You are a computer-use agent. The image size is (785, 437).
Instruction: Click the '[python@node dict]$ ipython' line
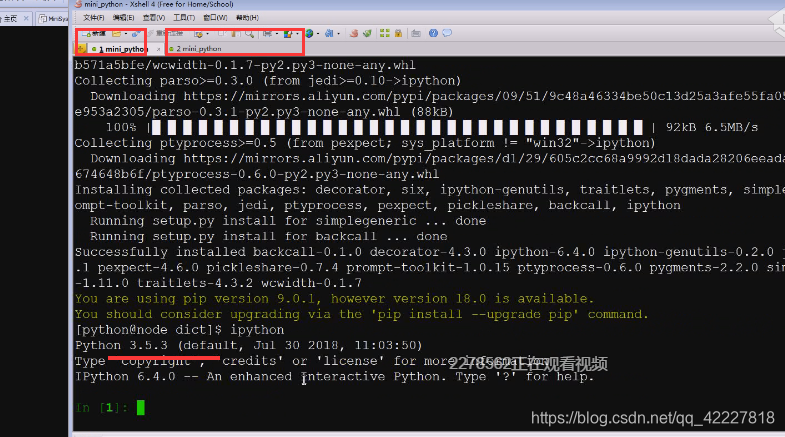pos(180,330)
